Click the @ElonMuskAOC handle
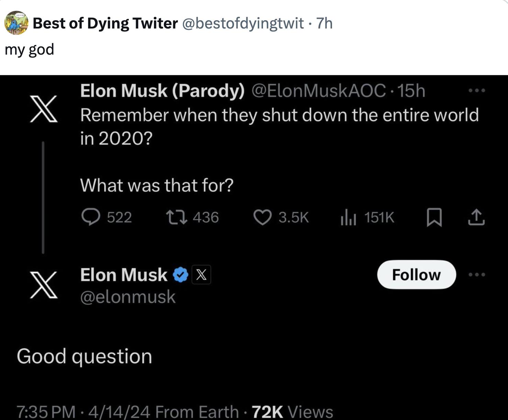This screenshot has width=508, height=420. [319, 91]
